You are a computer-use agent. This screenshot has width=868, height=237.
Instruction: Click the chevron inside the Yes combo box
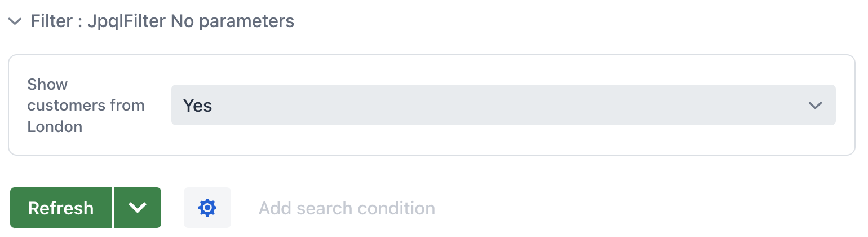[814, 106]
